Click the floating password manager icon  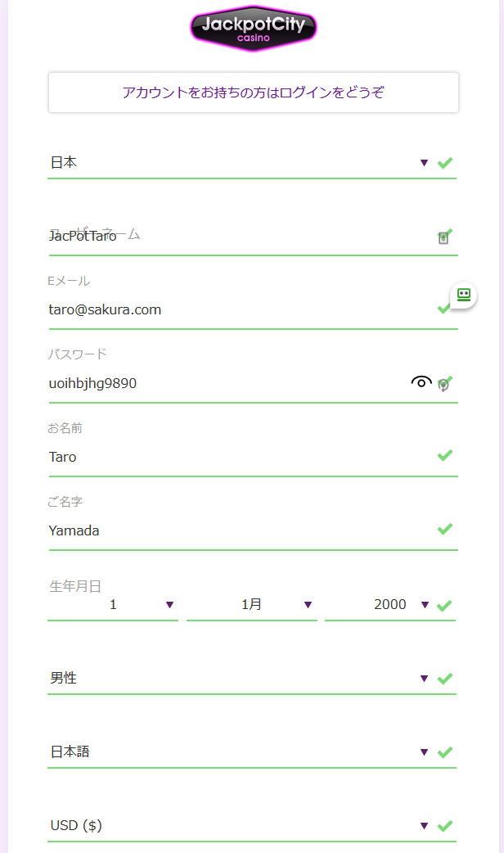click(463, 295)
